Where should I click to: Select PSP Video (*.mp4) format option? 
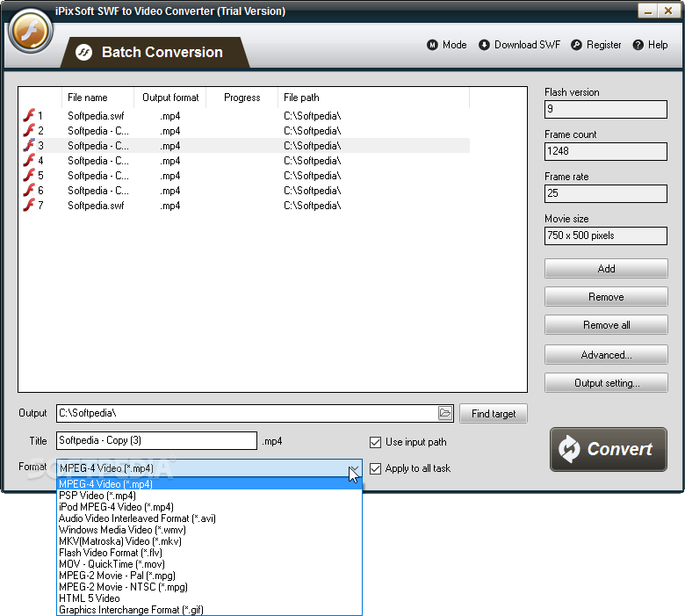click(209, 496)
